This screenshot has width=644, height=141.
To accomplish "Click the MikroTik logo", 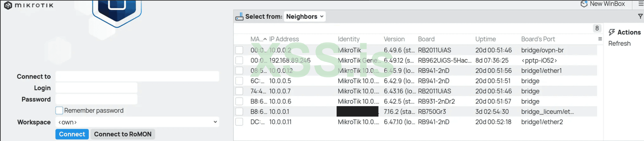I will click(x=8, y=5).
